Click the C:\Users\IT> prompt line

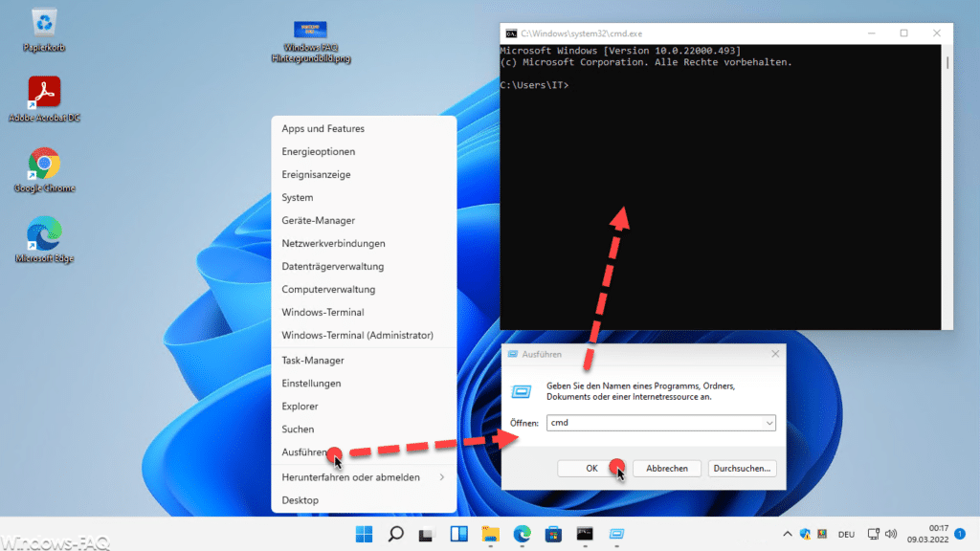click(534, 85)
